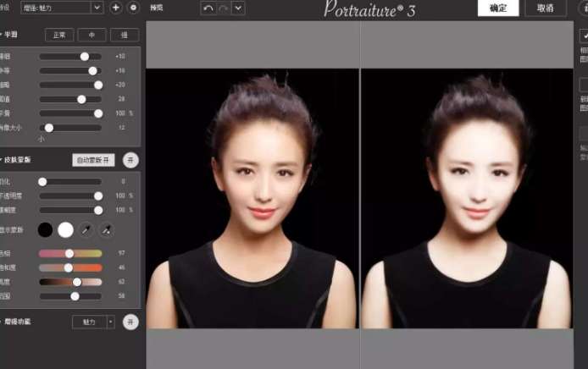Click the +10 value field
588x369 pixels.
120,56
